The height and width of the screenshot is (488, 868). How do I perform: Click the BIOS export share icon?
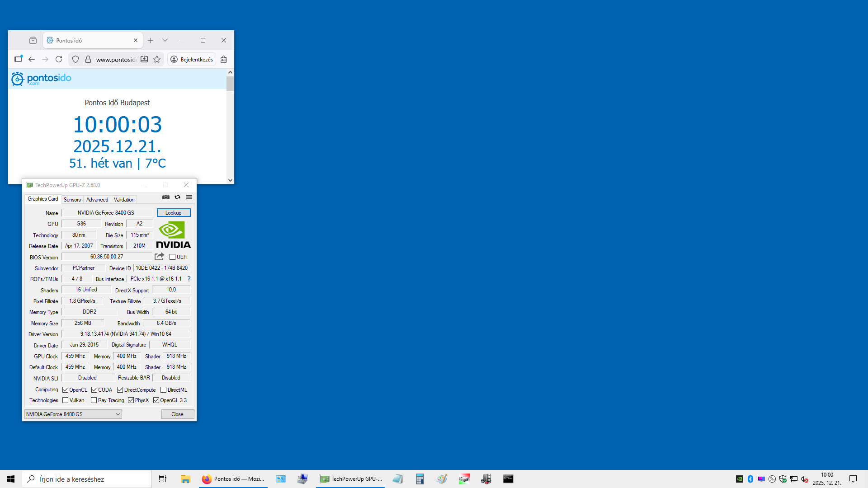(159, 257)
